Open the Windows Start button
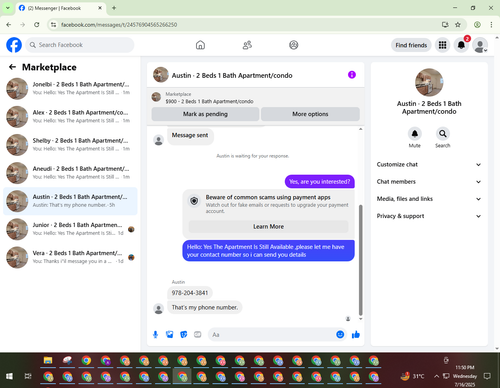The height and width of the screenshot is (388, 500). pyautogui.click(x=9, y=376)
